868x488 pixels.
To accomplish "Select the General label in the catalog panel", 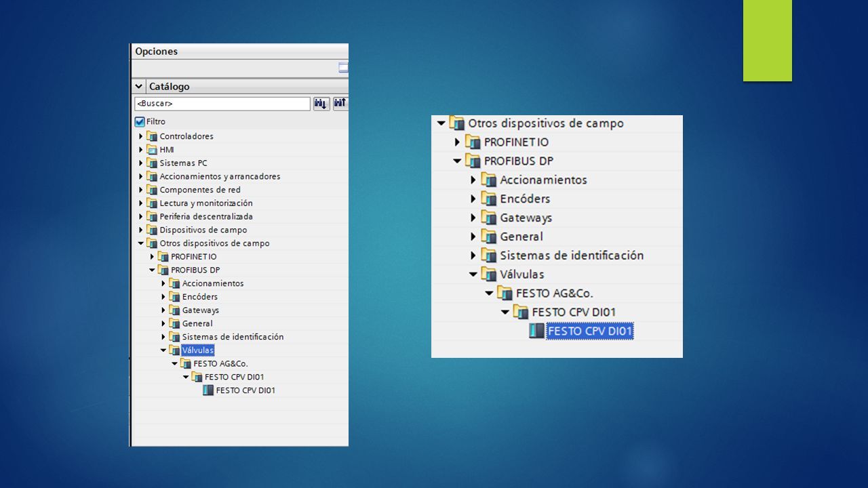I will tap(197, 324).
